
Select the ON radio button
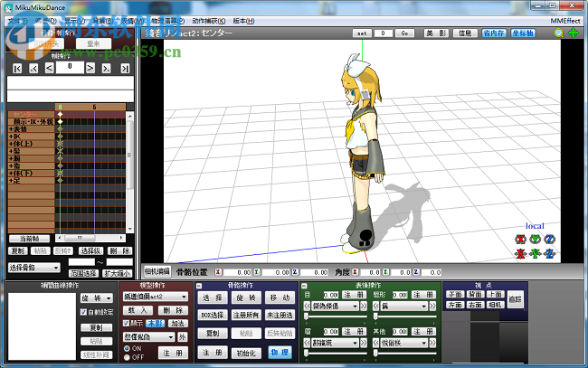point(127,348)
